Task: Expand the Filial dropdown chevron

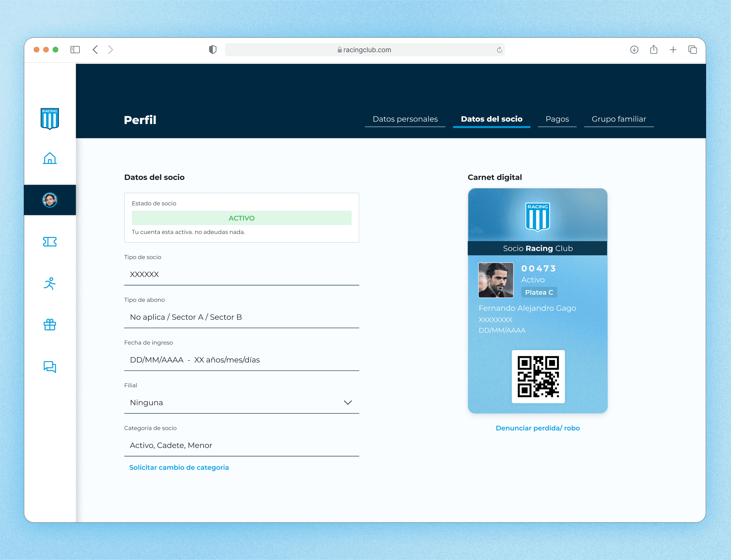Action: pyautogui.click(x=347, y=403)
